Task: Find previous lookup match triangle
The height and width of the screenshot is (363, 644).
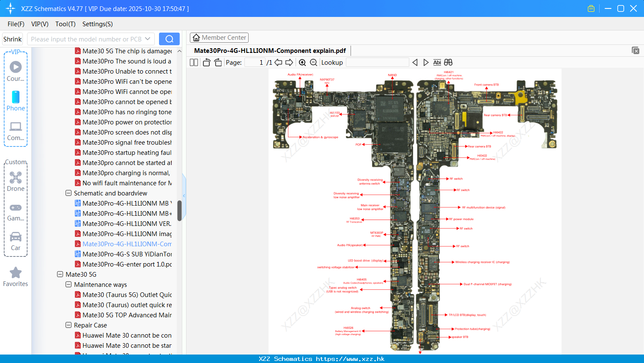Action: (415, 63)
